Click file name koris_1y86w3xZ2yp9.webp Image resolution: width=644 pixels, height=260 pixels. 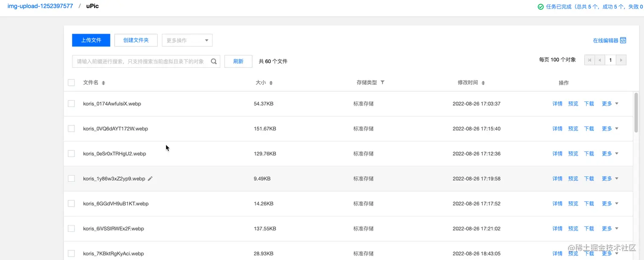pyautogui.click(x=114, y=179)
